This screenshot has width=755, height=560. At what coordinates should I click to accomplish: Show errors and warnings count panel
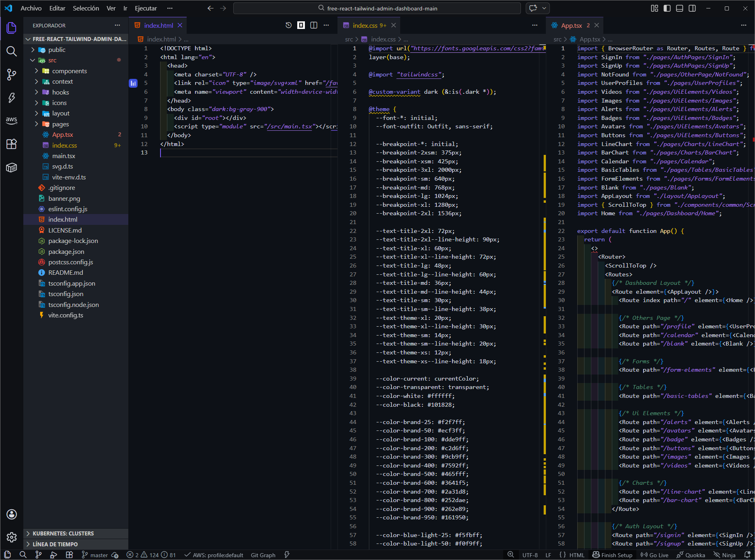tap(151, 555)
